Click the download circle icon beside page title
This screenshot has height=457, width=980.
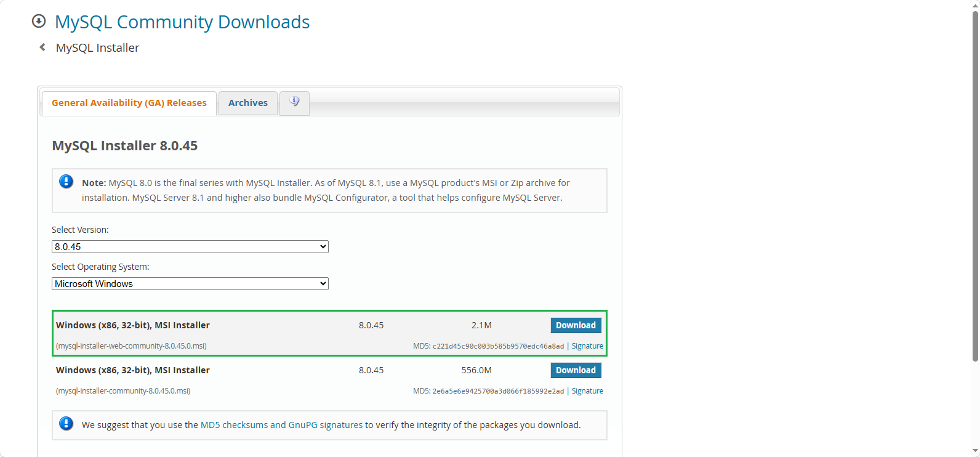[x=39, y=22]
